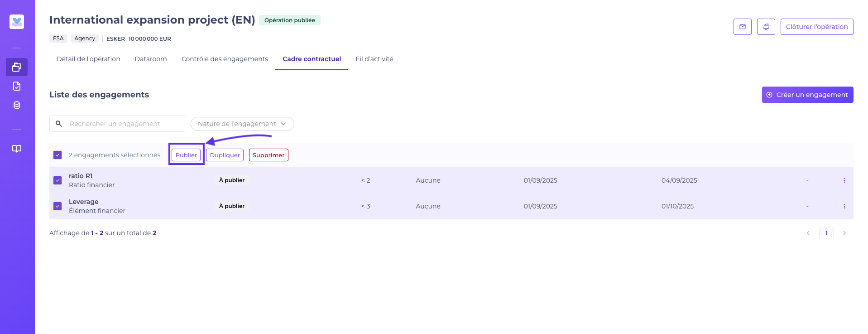This screenshot has width=868, height=334.
Task: Expand the Nature de l'engagement dropdown
Action: (242, 124)
